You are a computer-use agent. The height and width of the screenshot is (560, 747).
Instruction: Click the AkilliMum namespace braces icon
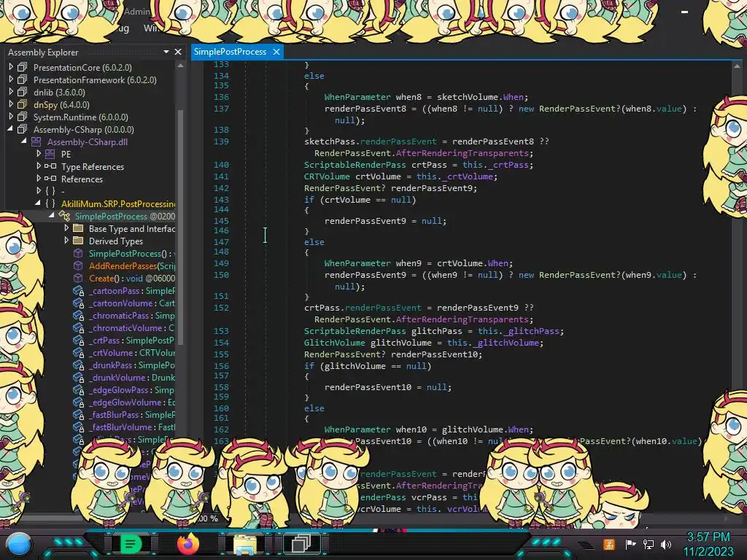pyautogui.click(x=50, y=203)
